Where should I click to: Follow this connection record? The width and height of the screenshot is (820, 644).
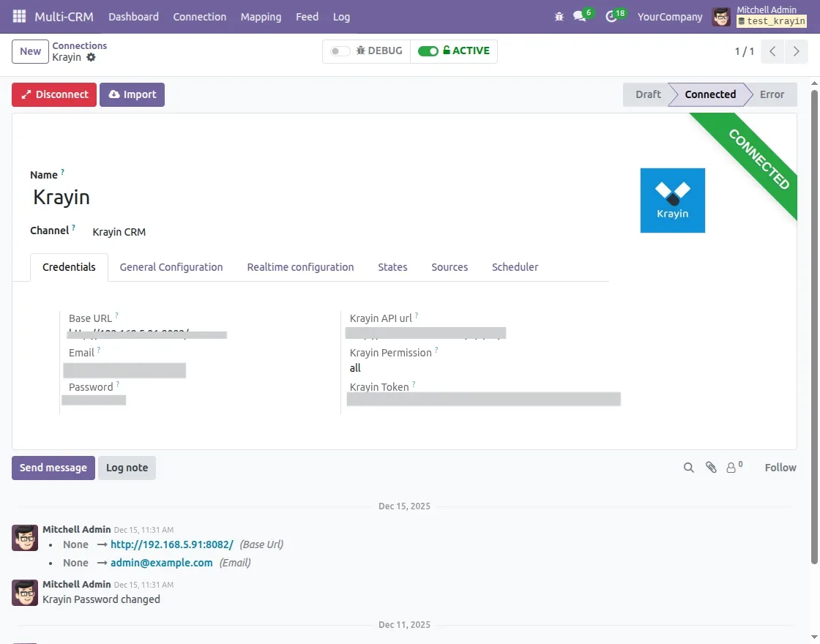(x=780, y=468)
